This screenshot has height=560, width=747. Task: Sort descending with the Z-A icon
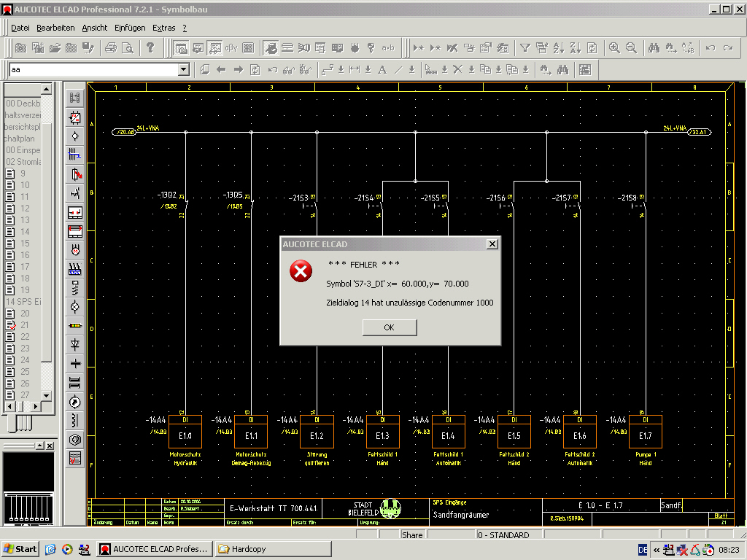pyautogui.click(x=576, y=47)
